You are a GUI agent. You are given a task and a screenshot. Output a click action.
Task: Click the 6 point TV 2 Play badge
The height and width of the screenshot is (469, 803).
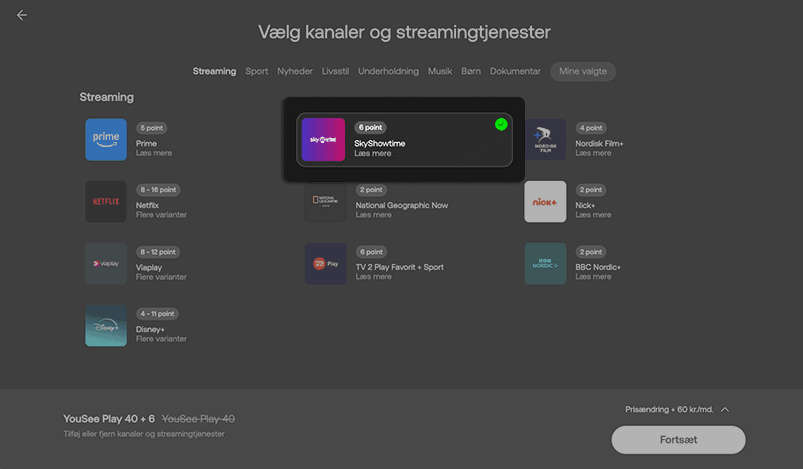pyautogui.click(x=371, y=252)
